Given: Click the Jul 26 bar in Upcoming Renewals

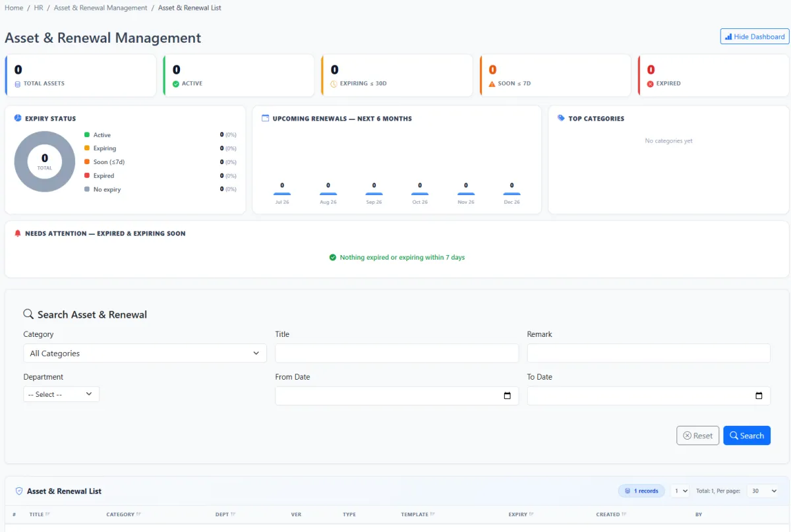Looking at the screenshot, I should coord(282,194).
